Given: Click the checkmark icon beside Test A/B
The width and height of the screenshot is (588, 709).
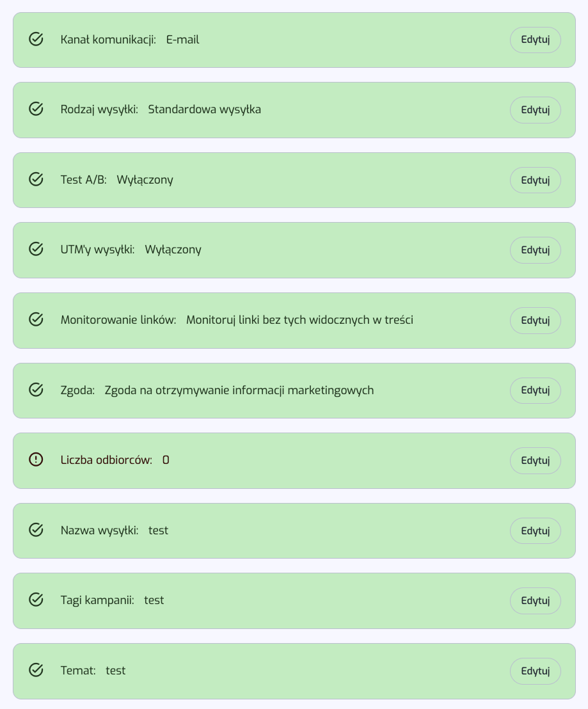Looking at the screenshot, I should pos(36,180).
